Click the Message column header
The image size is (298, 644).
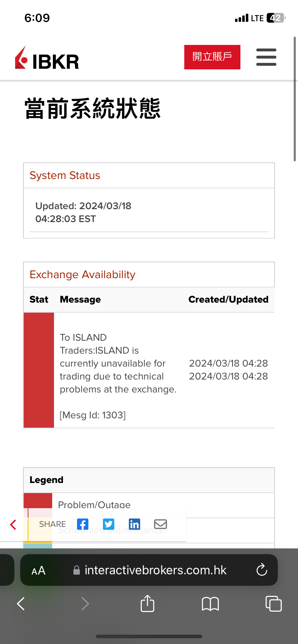(x=80, y=299)
